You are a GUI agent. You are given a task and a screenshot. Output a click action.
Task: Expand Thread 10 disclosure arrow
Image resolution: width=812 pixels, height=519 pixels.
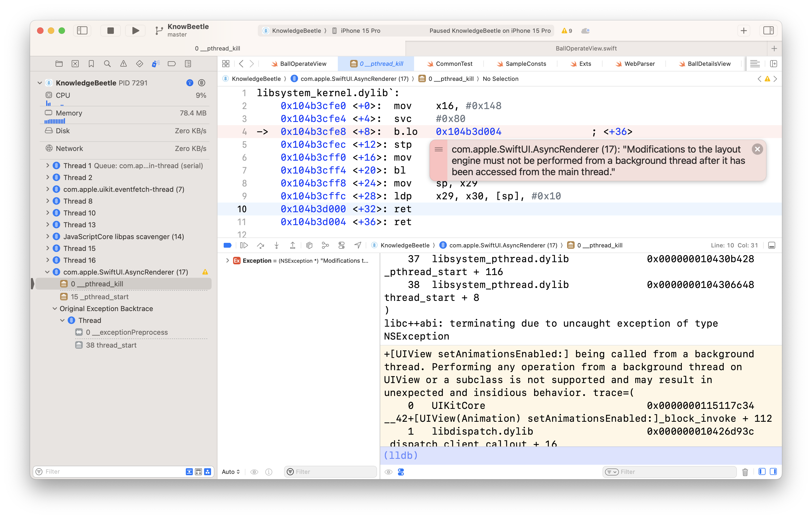pos(48,212)
